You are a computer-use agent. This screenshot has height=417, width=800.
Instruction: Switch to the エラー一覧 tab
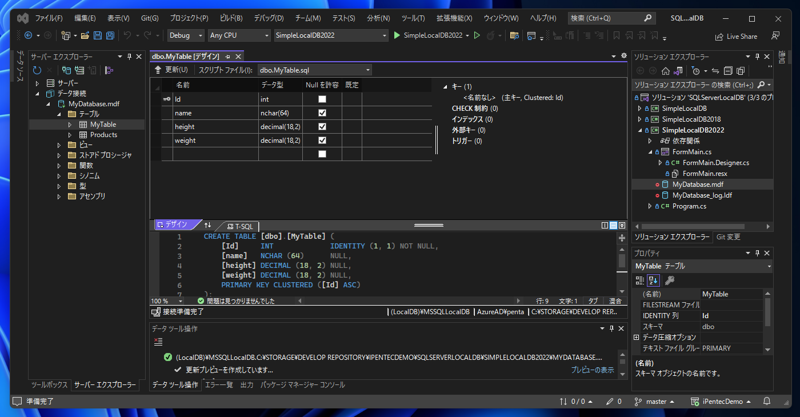tap(219, 385)
